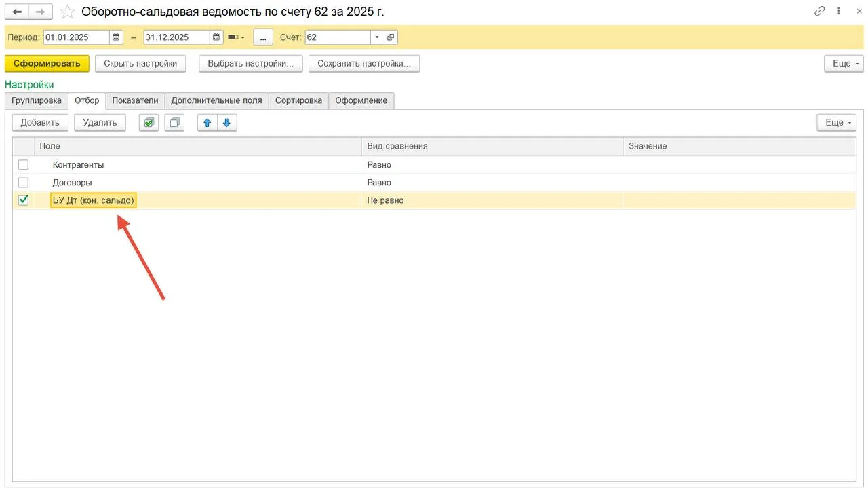This screenshot has width=868, height=492.
Task: Switch to Дополнительные поля tab
Action: (216, 100)
